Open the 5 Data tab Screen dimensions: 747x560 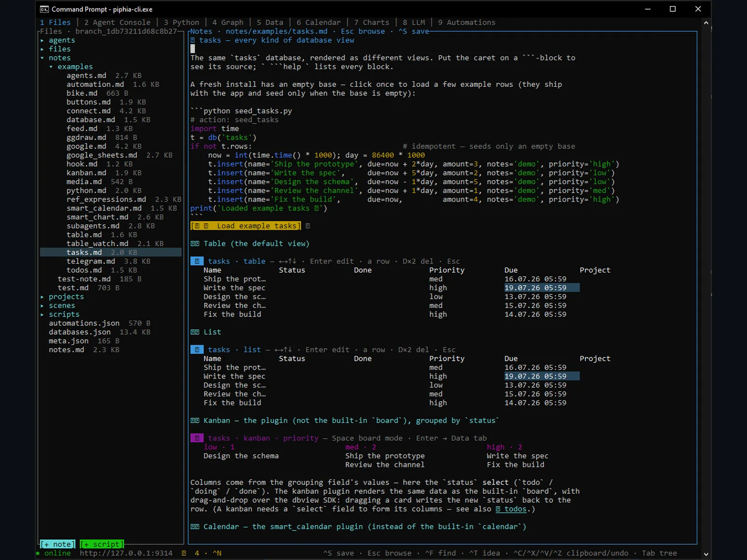(x=270, y=22)
